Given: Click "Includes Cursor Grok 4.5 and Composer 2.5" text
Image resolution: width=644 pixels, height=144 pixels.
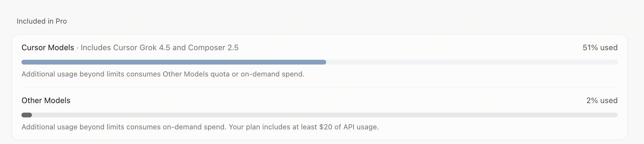Looking at the screenshot, I should pyautogui.click(x=160, y=48).
